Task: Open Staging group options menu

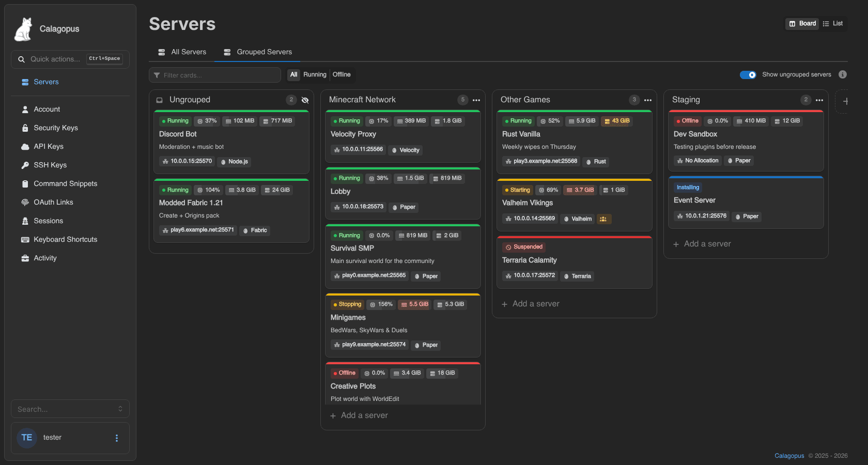Action: [x=819, y=100]
